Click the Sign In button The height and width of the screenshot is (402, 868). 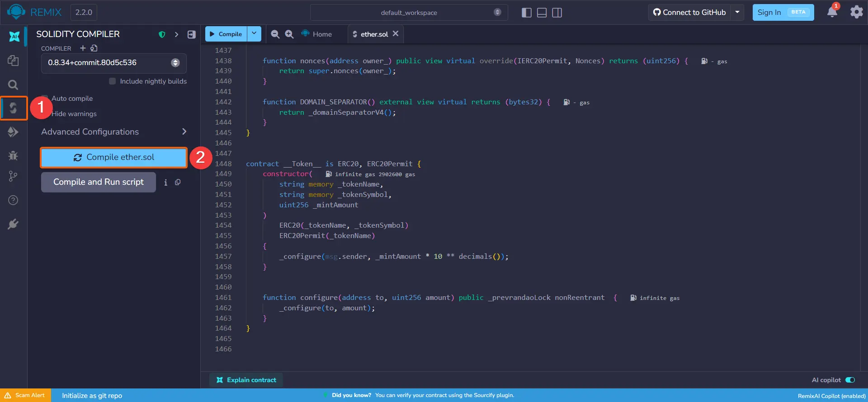[783, 13]
